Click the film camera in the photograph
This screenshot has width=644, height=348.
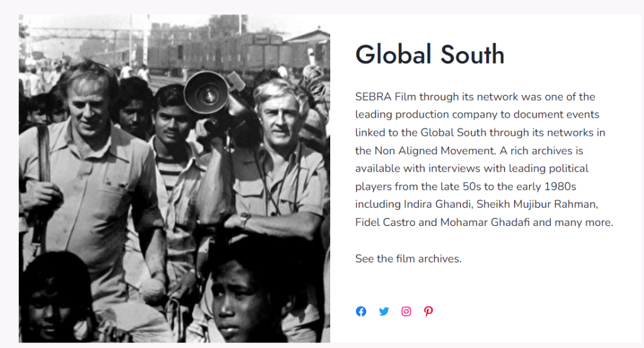tap(208, 93)
